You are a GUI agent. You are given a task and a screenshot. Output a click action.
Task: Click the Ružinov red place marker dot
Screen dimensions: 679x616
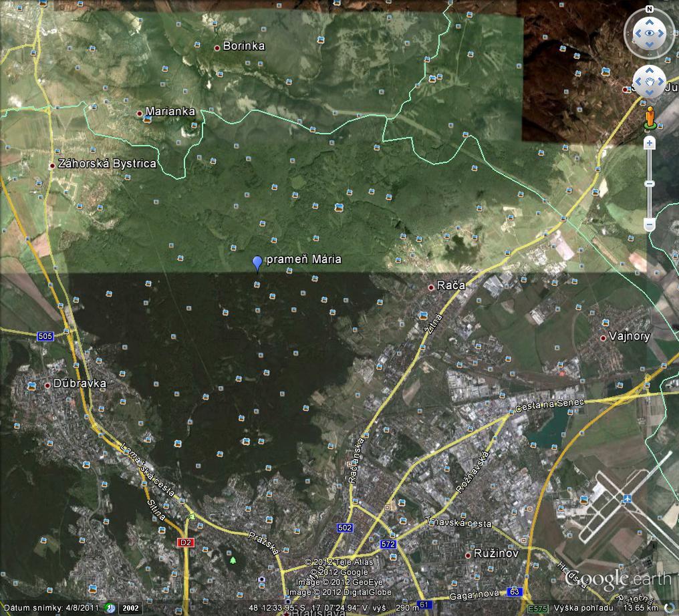pos(468,555)
